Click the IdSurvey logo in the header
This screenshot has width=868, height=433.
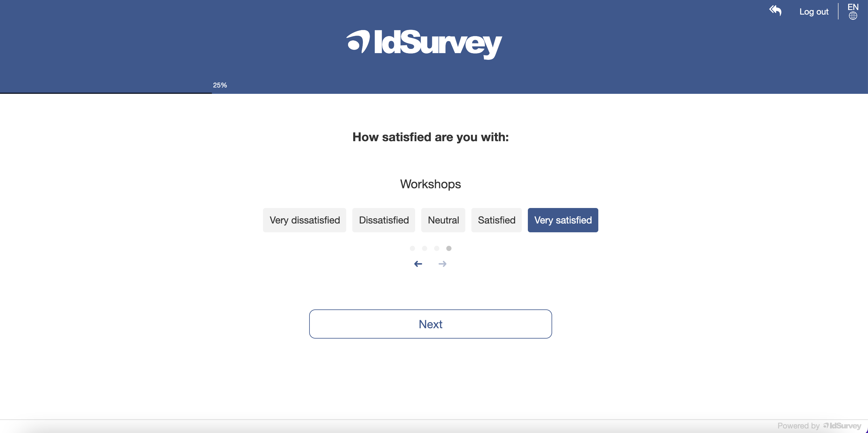click(424, 43)
